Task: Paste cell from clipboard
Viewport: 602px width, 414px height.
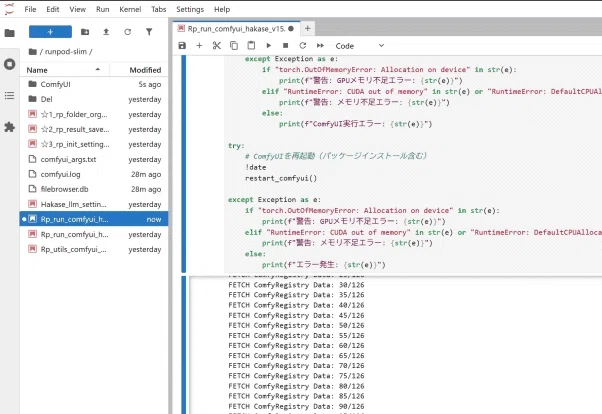Action: [x=251, y=46]
